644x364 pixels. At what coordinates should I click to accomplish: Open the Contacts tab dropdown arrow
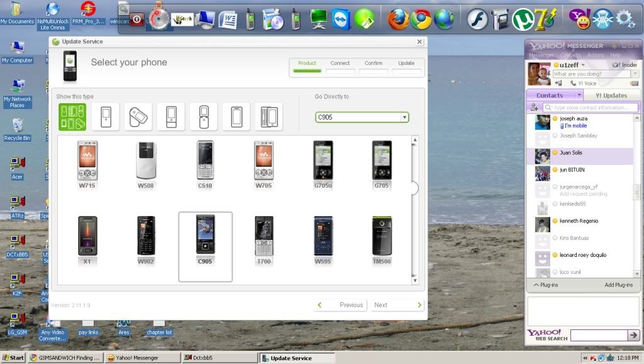pyautogui.click(x=579, y=95)
